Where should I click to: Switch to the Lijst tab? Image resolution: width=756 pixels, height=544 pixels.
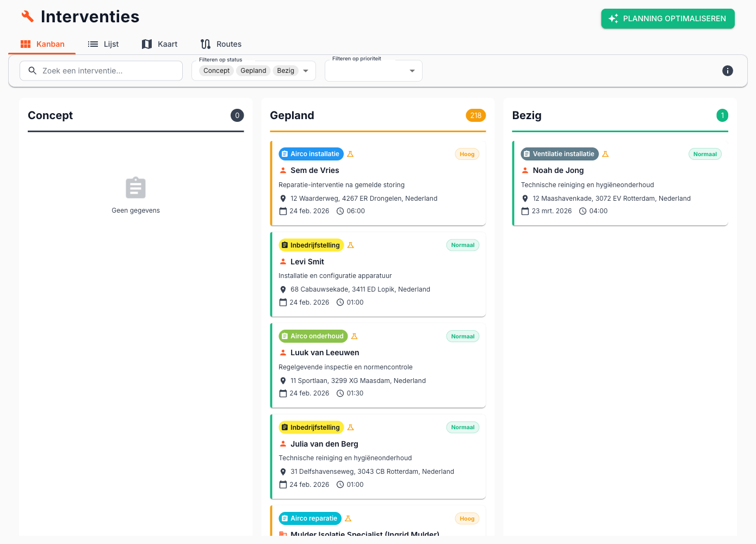[x=103, y=44]
